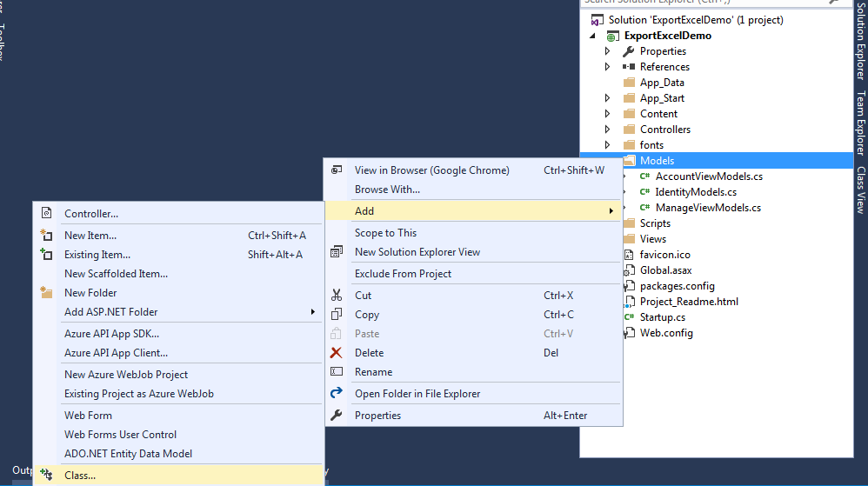The image size is (868, 486).
Task: Click the Existing Item icon
Action: click(x=46, y=255)
